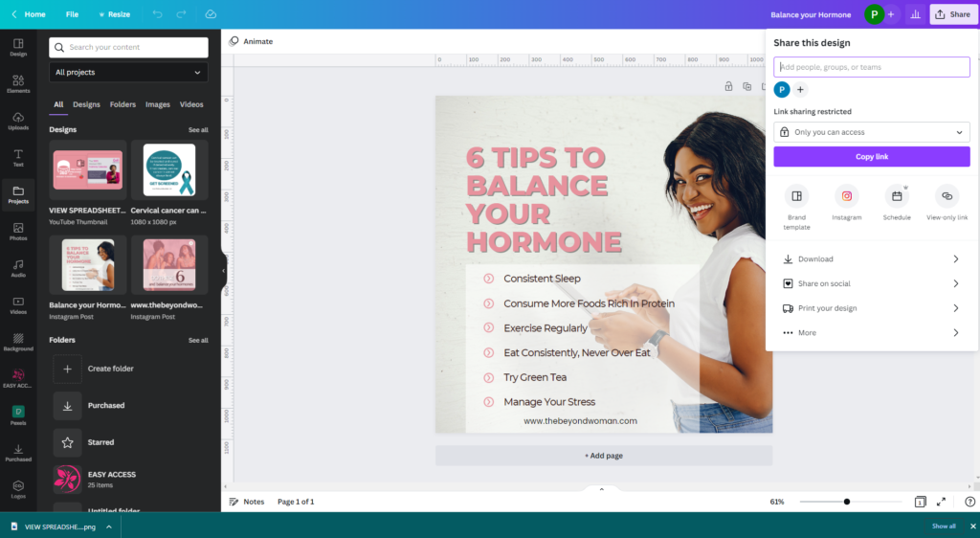The image size is (980, 538).
Task: Open the Notes panel
Action: (247, 502)
